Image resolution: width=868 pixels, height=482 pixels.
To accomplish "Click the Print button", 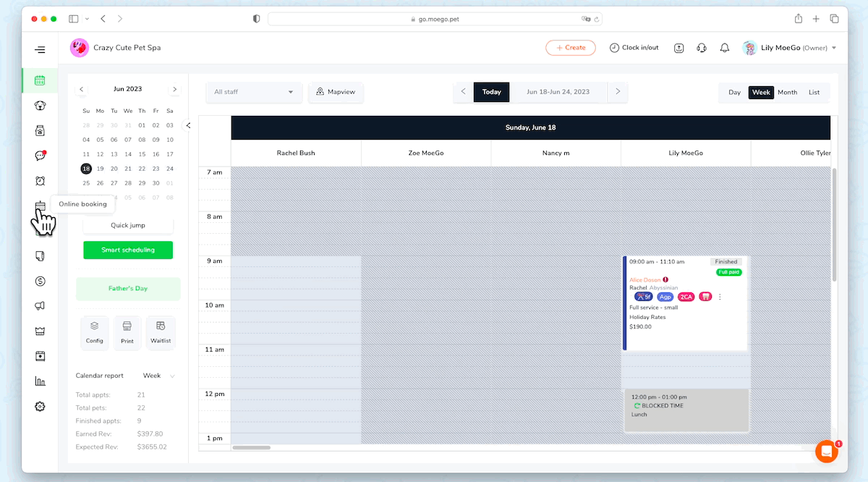I will pyautogui.click(x=127, y=333).
